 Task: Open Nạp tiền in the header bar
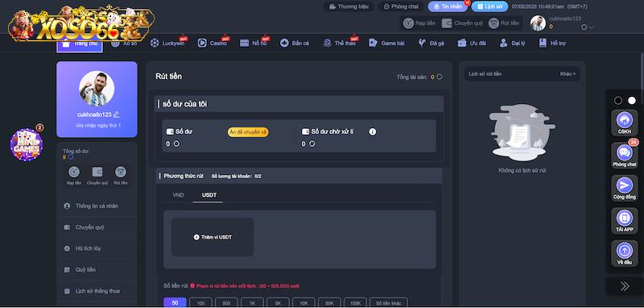(x=419, y=23)
